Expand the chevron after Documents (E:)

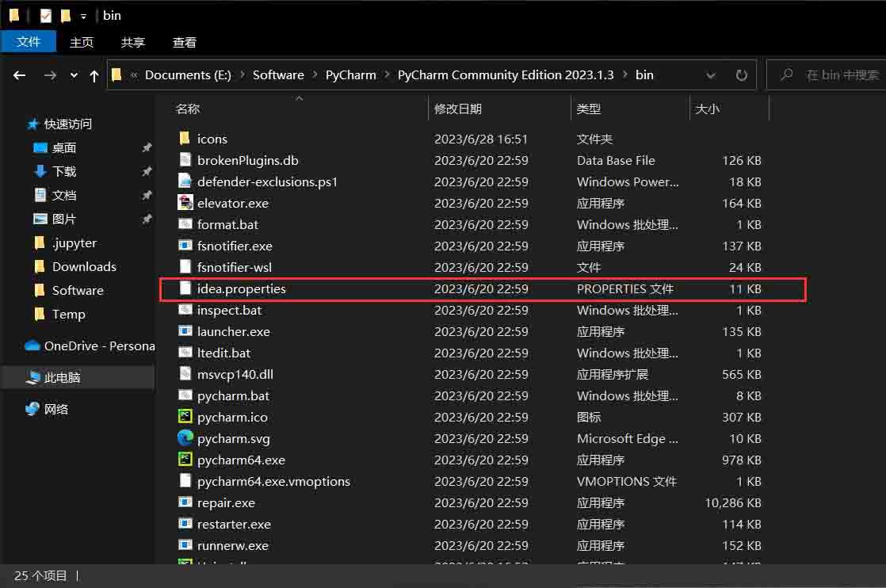tap(242, 75)
